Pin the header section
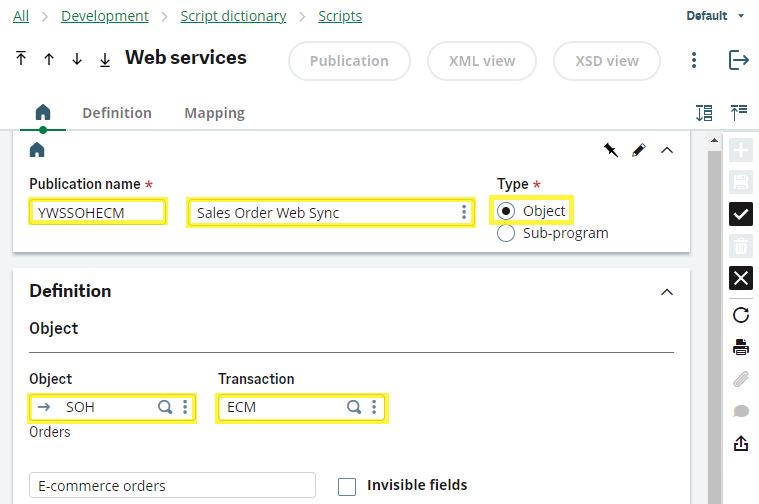The width and height of the screenshot is (759, 504). click(611, 150)
